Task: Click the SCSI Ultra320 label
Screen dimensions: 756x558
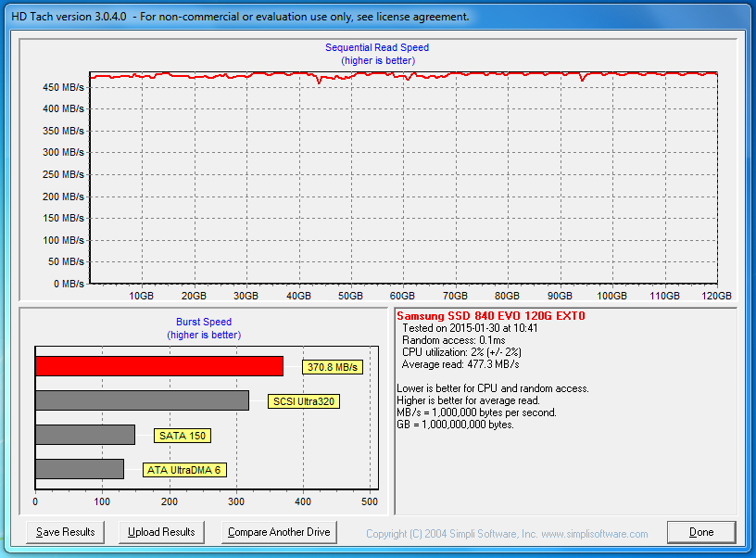Action: pyautogui.click(x=304, y=401)
